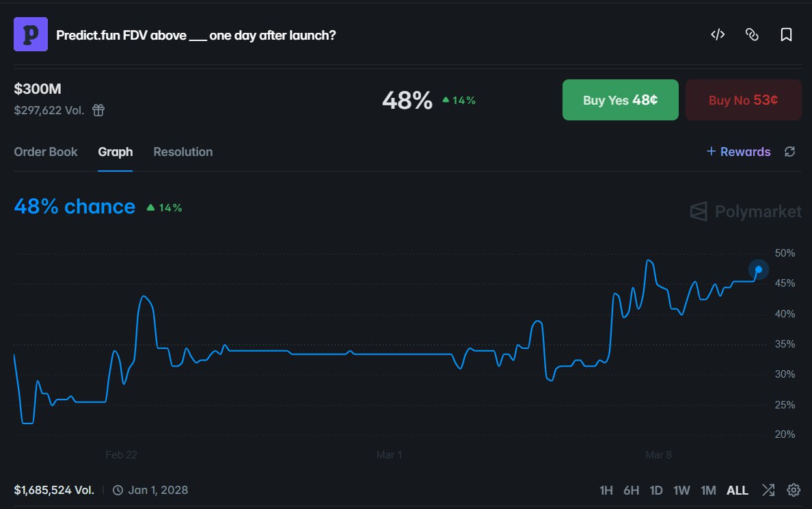Bookmark this Predict.fun market
812x509 pixels.
pyautogui.click(x=786, y=35)
